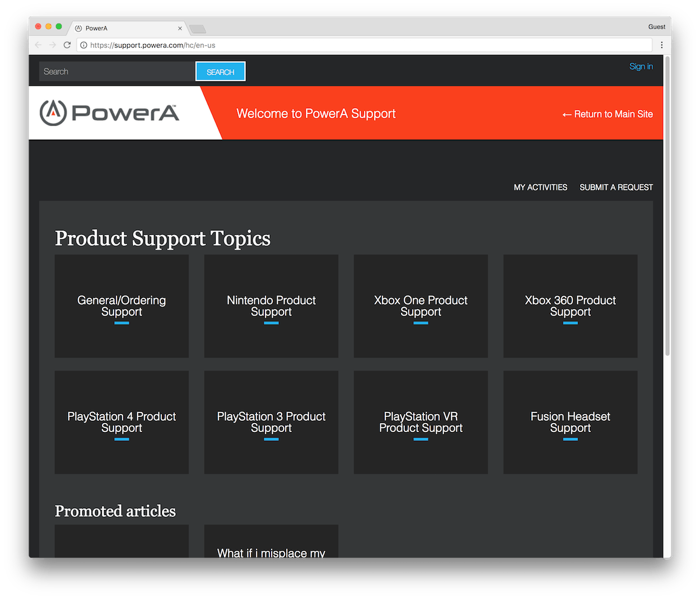Image resolution: width=700 pixels, height=599 pixels.
Task: Open General/Ordering Support topic
Action: click(x=122, y=306)
